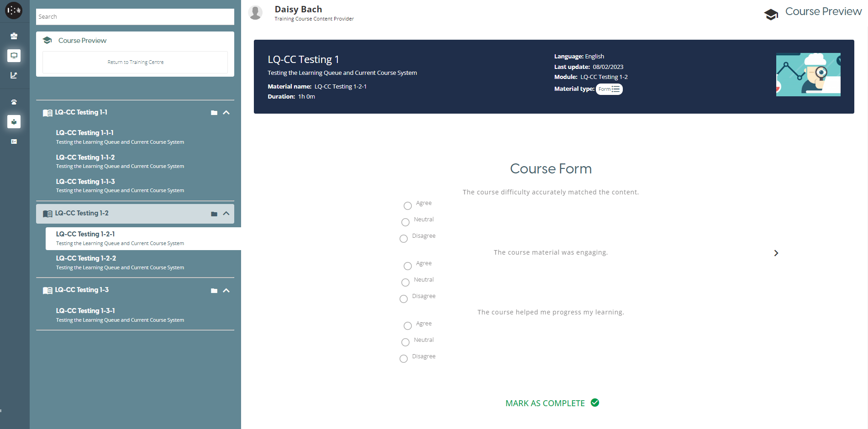Click the paw print sidebar icon

coord(14,102)
